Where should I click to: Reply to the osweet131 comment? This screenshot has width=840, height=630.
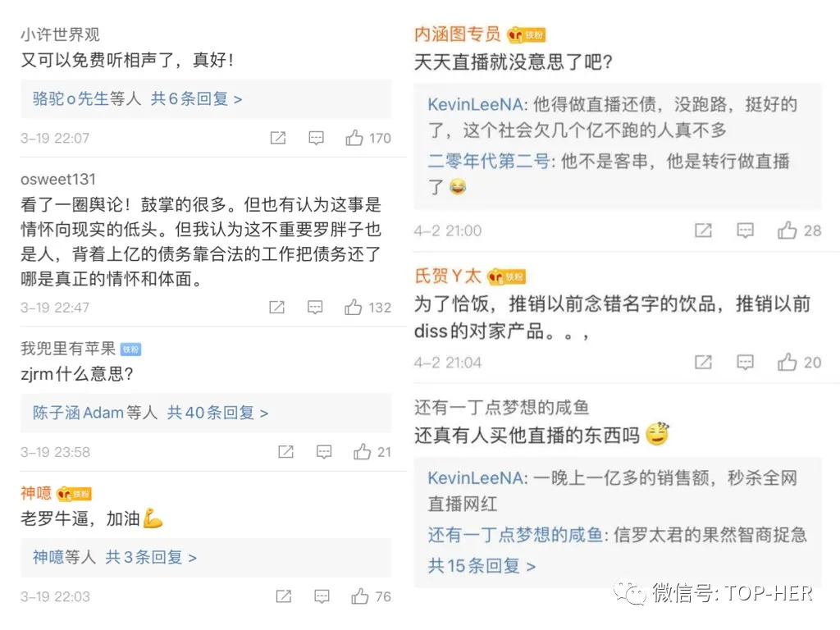coord(315,307)
